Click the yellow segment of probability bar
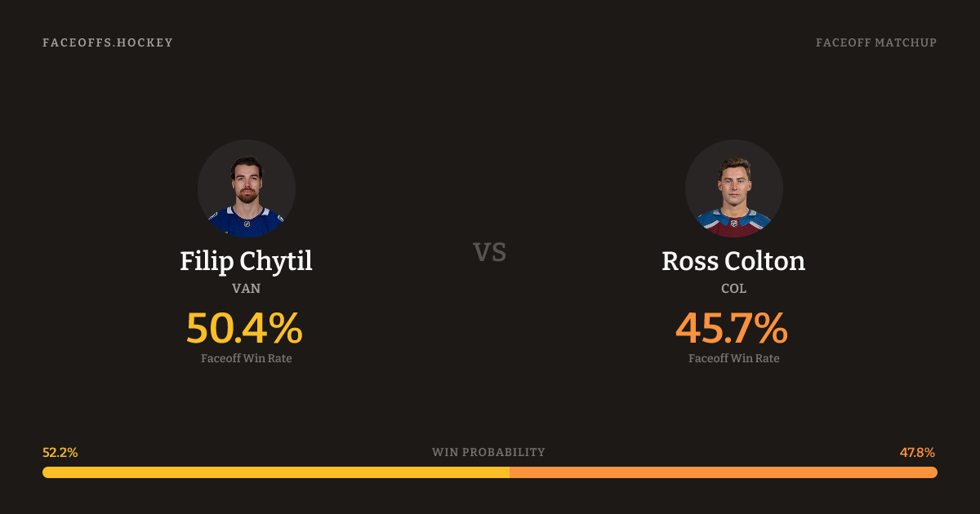The width and height of the screenshot is (980, 514). (276, 472)
